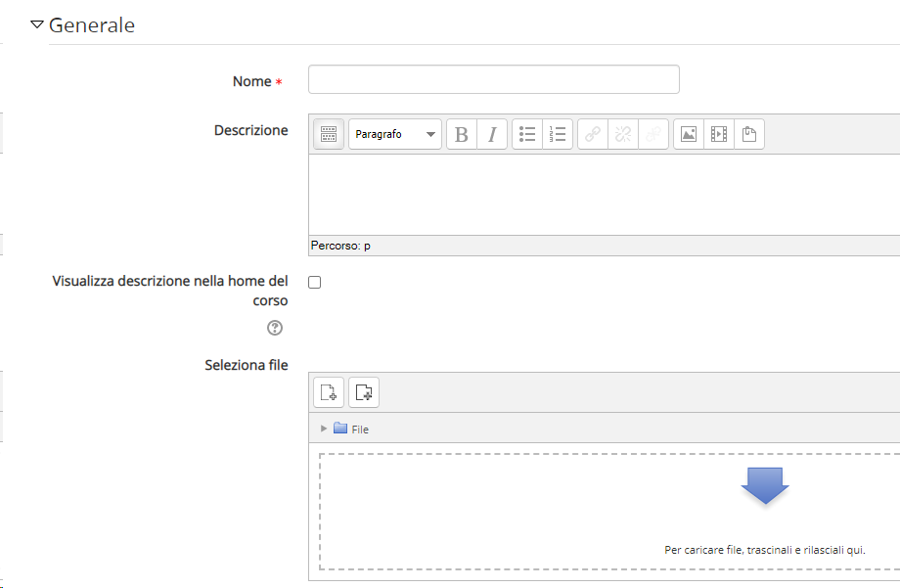
Task: Open the Paragrafo format dropdown
Action: (x=395, y=134)
